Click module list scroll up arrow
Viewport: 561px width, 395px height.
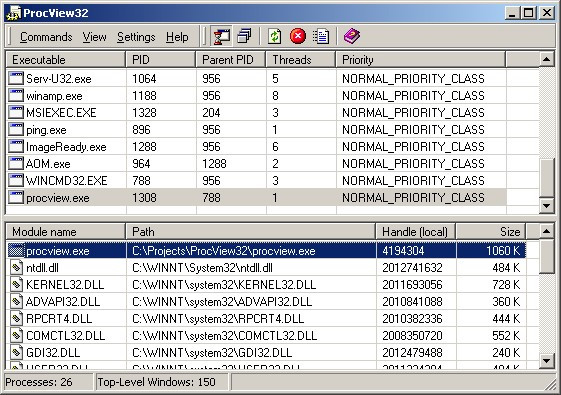546,231
